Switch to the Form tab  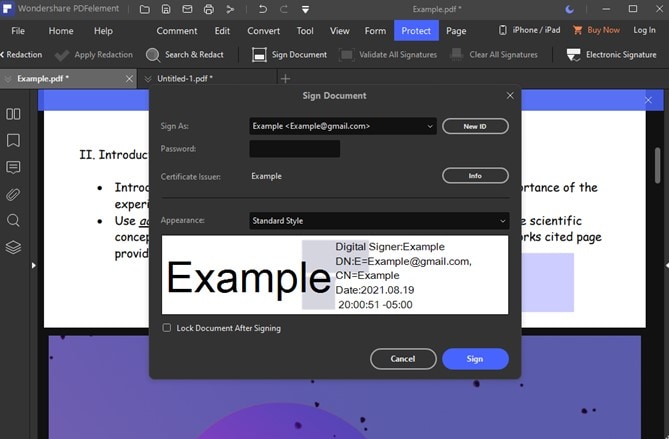[375, 31]
